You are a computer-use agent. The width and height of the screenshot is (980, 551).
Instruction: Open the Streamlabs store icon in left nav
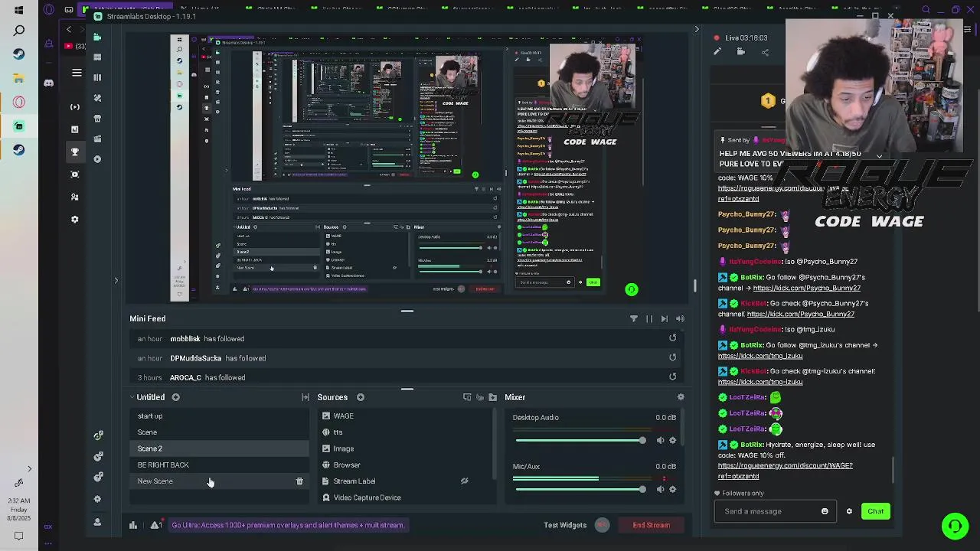click(x=97, y=119)
